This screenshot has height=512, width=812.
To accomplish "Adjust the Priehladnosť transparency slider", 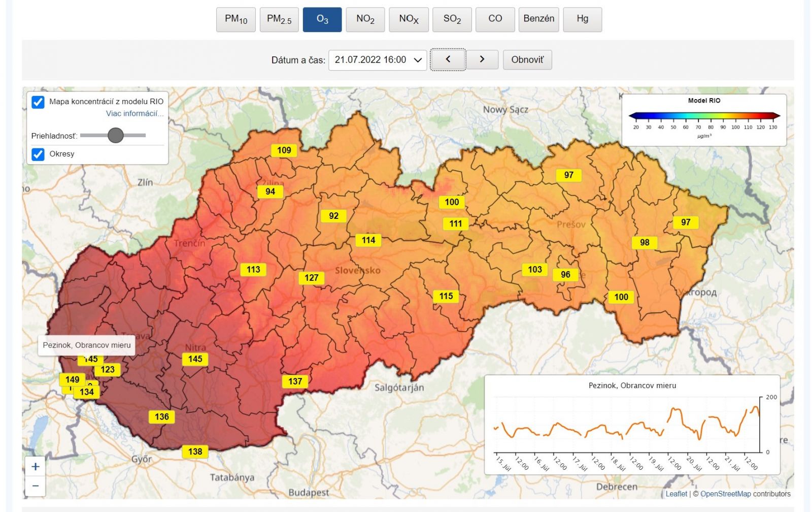I will click(x=116, y=136).
